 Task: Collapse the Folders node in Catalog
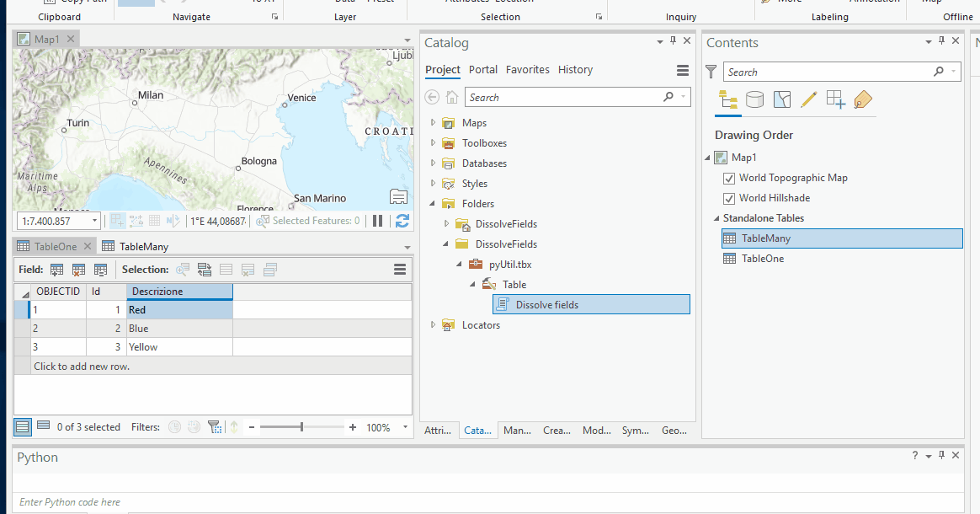(x=433, y=204)
